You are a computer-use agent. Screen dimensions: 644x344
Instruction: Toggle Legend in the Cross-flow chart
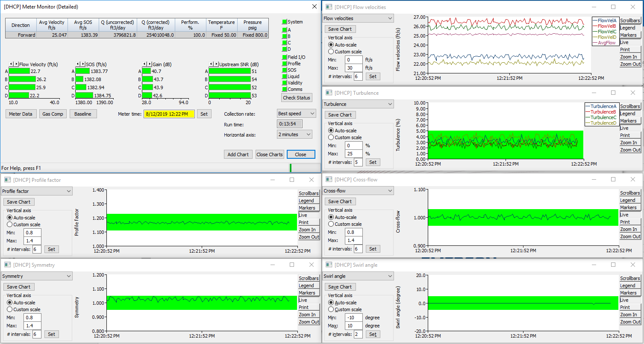click(630, 200)
